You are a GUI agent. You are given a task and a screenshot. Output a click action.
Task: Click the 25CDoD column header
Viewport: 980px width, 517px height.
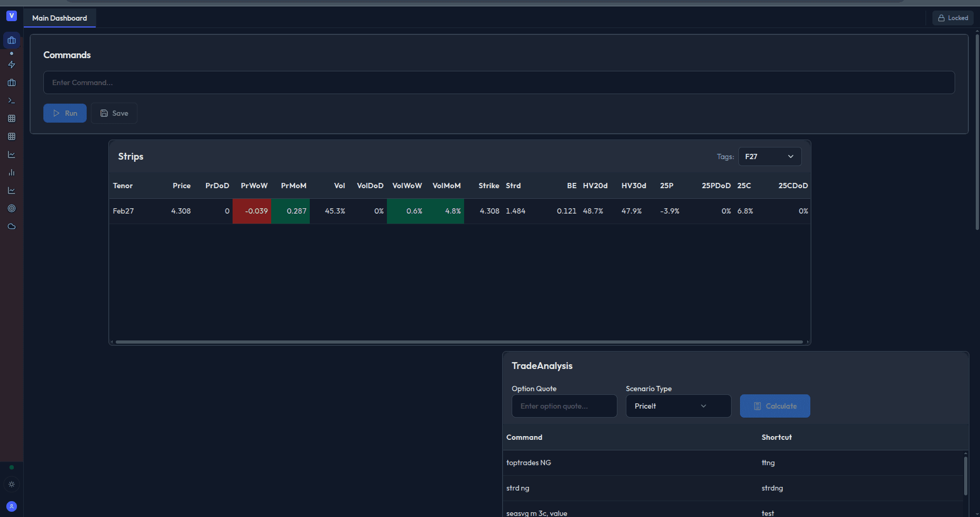click(793, 186)
